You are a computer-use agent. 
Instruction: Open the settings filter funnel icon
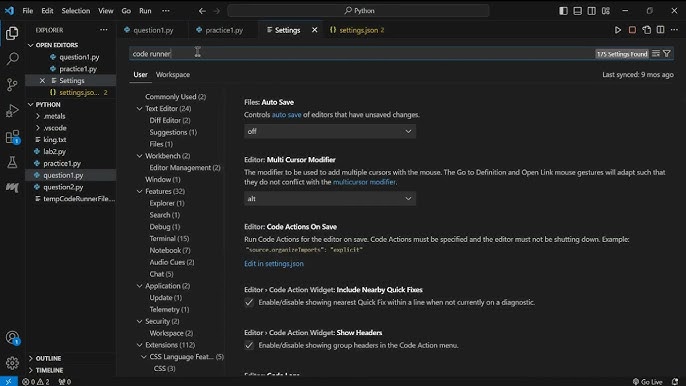(x=667, y=53)
